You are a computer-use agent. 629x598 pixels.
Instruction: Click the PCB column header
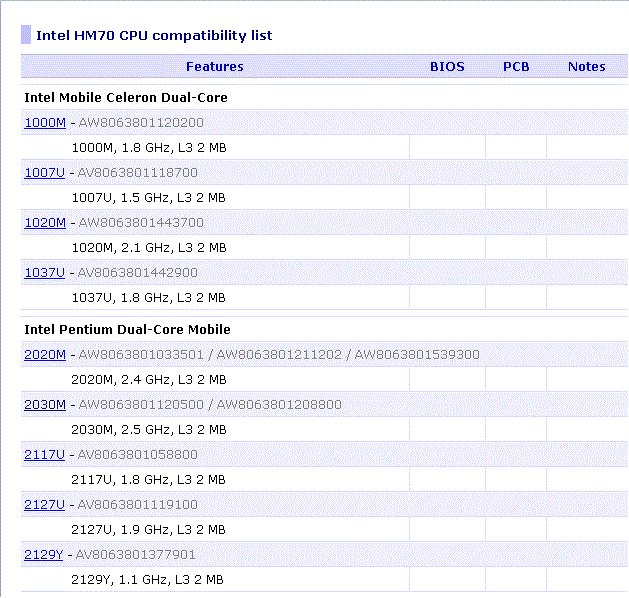coord(516,67)
